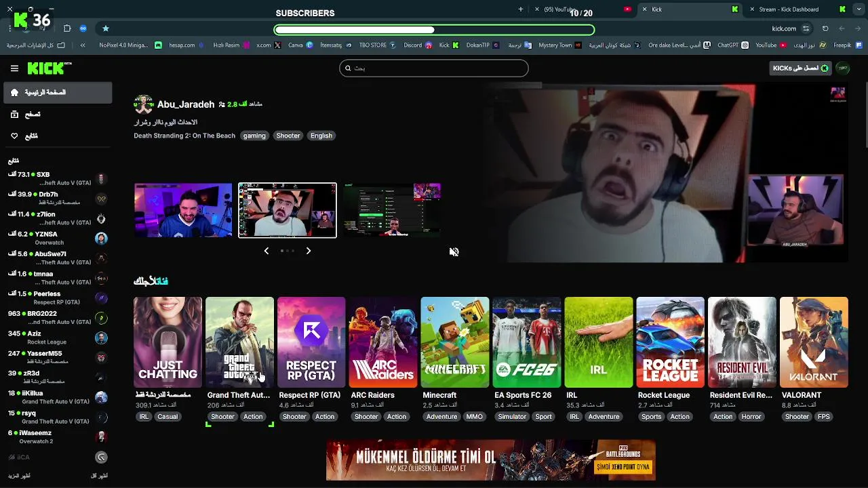Bookmark this page with the star icon
The image size is (868, 488).
click(x=106, y=28)
